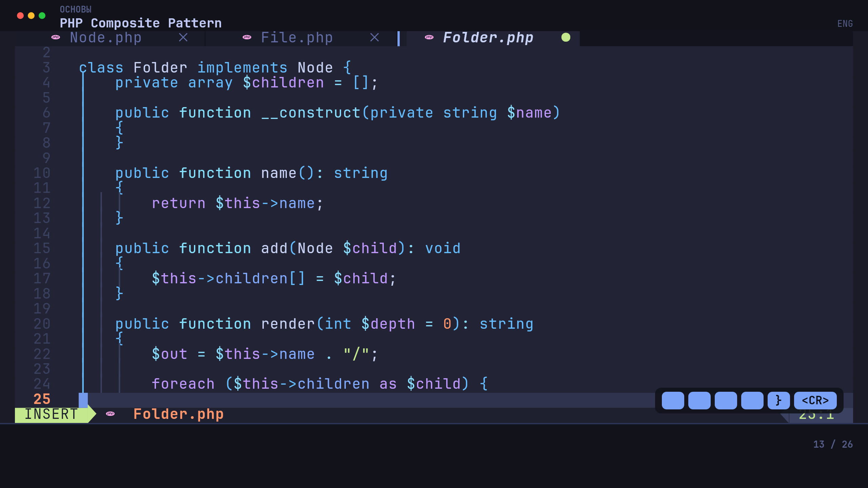Click the green maximize window dot
Viewport: 868px width, 488px height.
tap(42, 16)
